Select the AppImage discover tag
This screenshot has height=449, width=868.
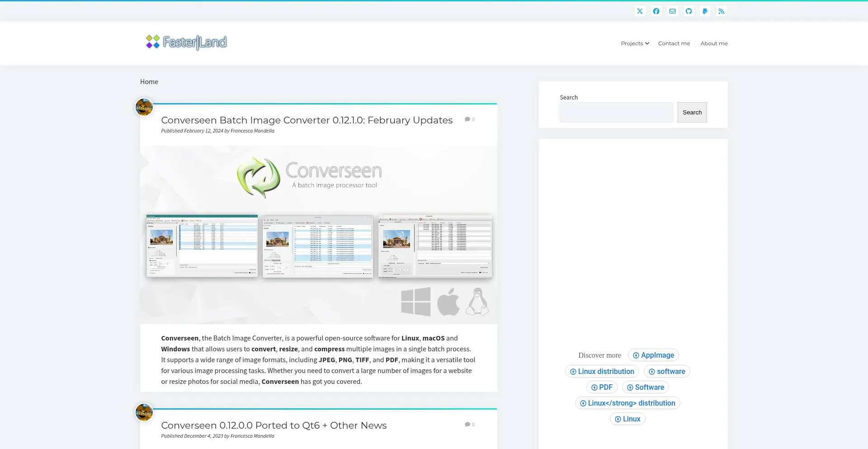tap(653, 355)
